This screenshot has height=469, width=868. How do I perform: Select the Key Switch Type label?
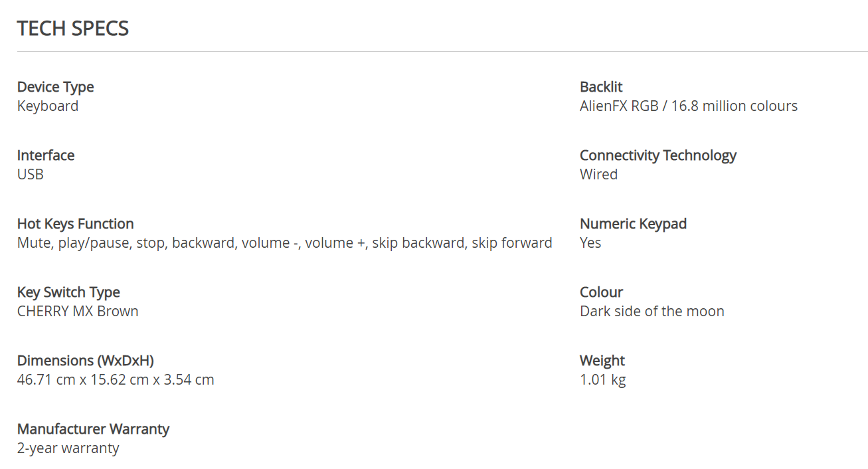(x=68, y=292)
